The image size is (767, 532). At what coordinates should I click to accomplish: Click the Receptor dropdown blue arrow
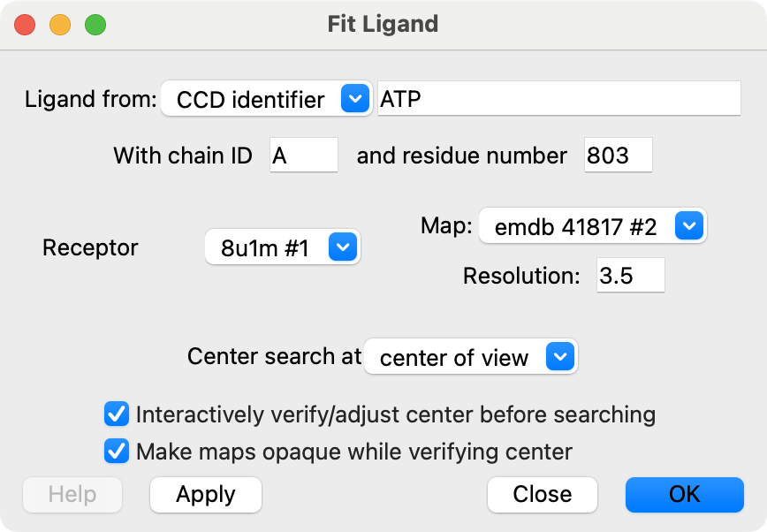(341, 247)
